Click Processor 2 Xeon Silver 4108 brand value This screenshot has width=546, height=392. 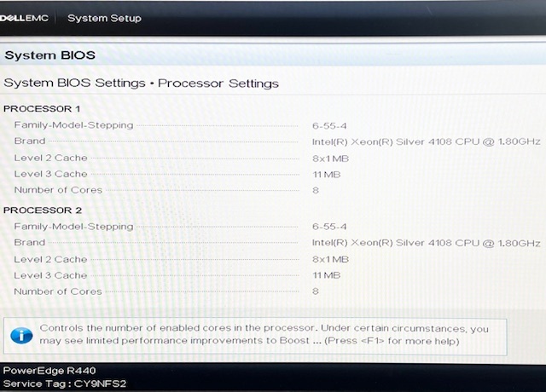[x=427, y=243]
